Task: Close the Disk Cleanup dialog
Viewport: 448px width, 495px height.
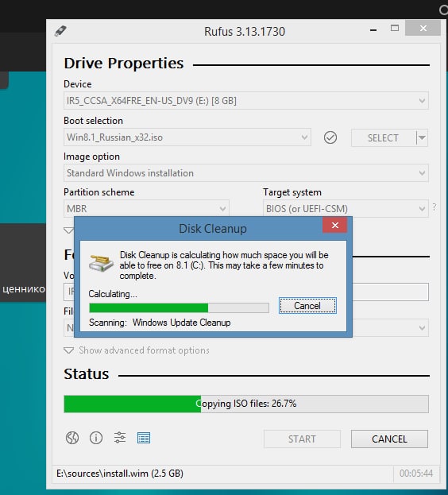Action: (x=335, y=225)
